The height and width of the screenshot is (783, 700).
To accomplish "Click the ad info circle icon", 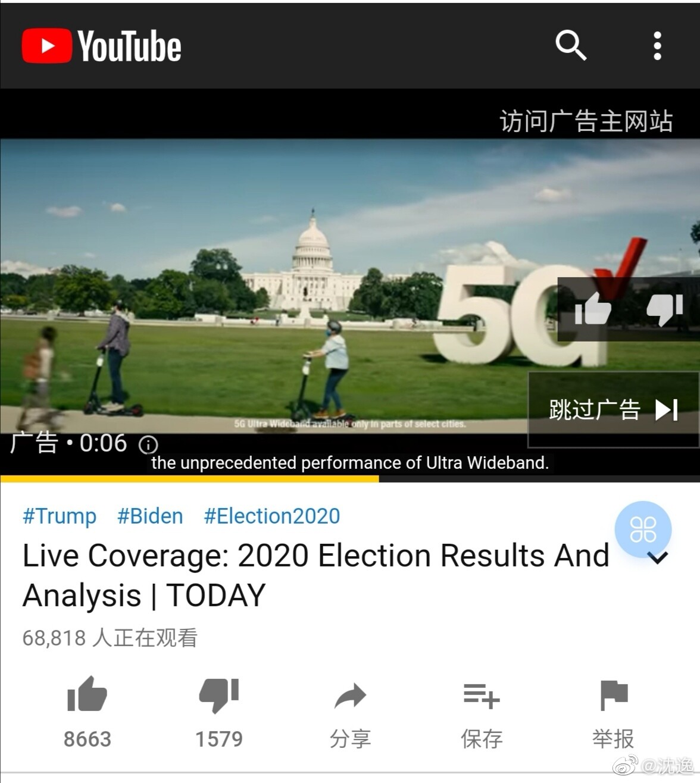I will coord(148,444).
